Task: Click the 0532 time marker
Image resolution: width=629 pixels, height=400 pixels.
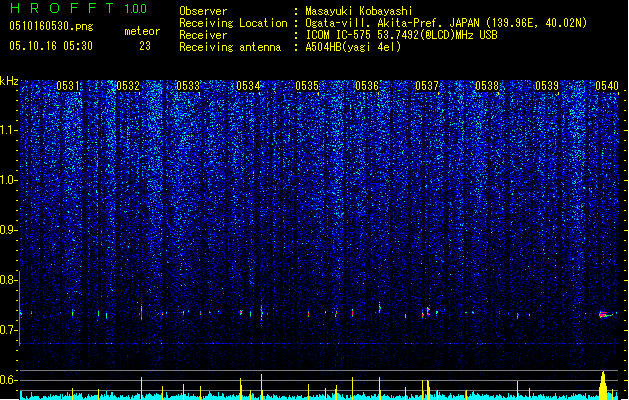Action: [x=128, y=86]
